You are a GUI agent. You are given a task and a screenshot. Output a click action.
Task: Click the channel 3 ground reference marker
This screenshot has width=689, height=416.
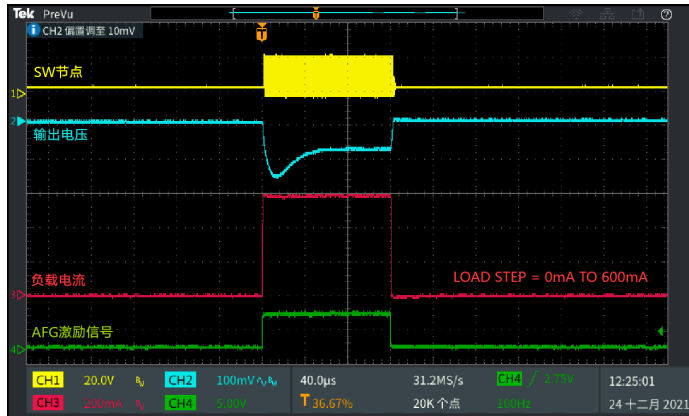pos(18,295)
